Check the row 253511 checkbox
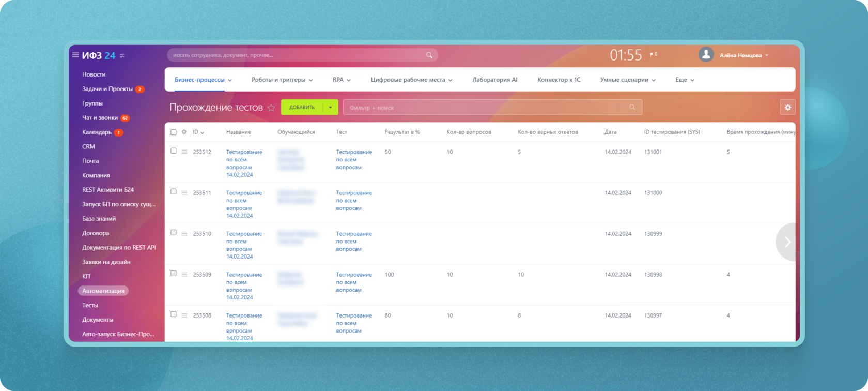The image size is (868, 391). click(174, 192)
